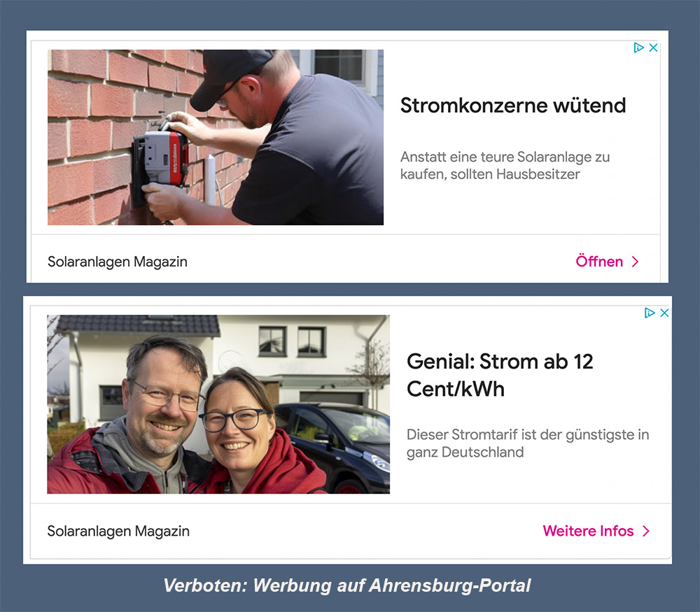Click the man's cap in the technician image

tap(230, 77)
